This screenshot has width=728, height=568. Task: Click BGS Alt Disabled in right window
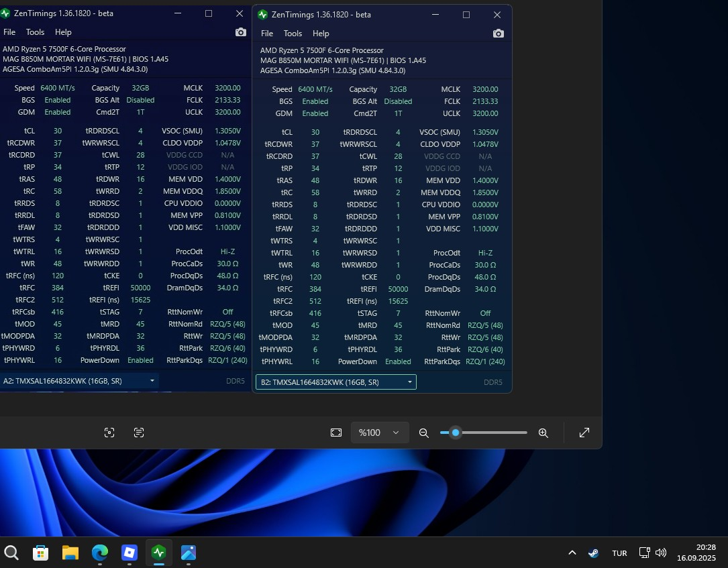coord(398,101)
